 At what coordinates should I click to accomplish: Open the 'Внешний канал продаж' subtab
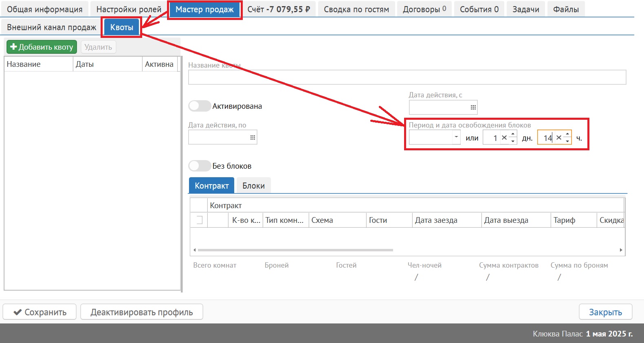[x=52, y=27]
